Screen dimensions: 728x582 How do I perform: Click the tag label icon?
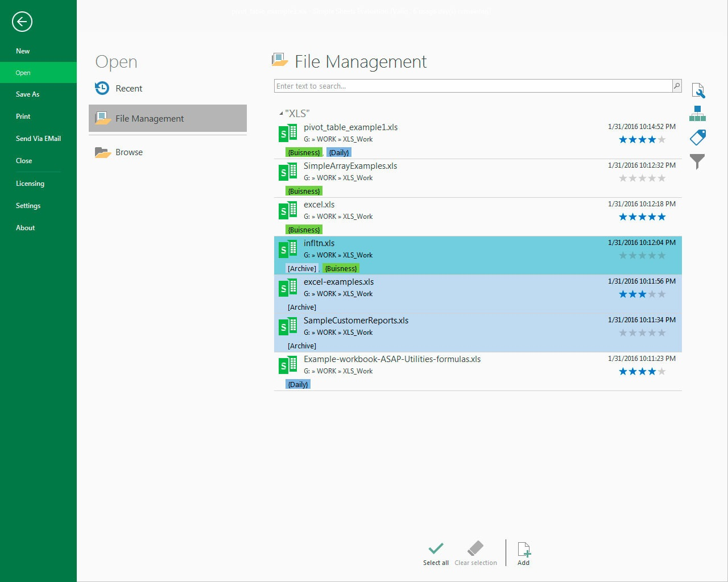pos(697,138)
